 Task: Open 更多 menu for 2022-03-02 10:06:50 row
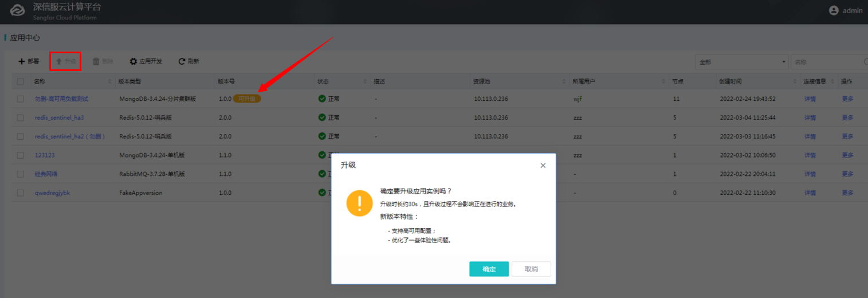click(x=847, y=155)
